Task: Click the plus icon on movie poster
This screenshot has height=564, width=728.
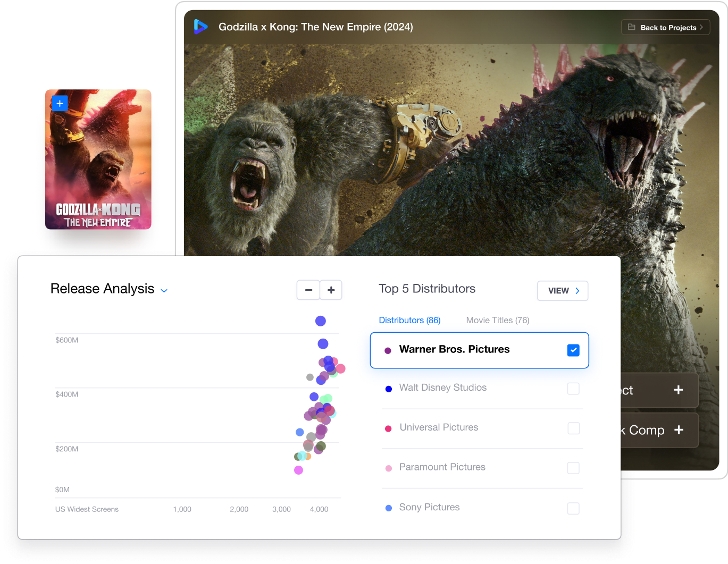Action: pyautogui.click(x=60, y=103)
